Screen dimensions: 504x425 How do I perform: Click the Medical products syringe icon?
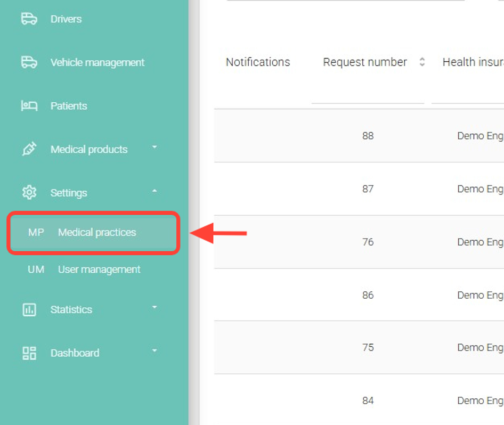(29, 149)
